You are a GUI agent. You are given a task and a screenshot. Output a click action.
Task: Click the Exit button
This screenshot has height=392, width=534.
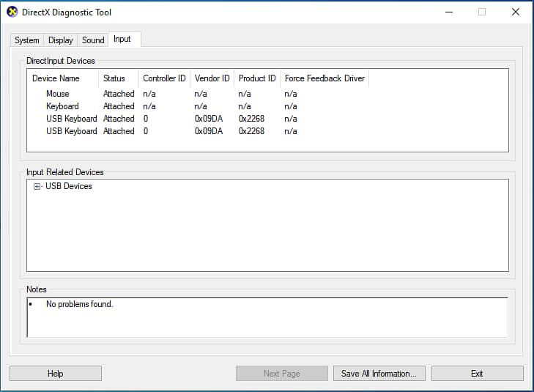[x=477, y=374]
